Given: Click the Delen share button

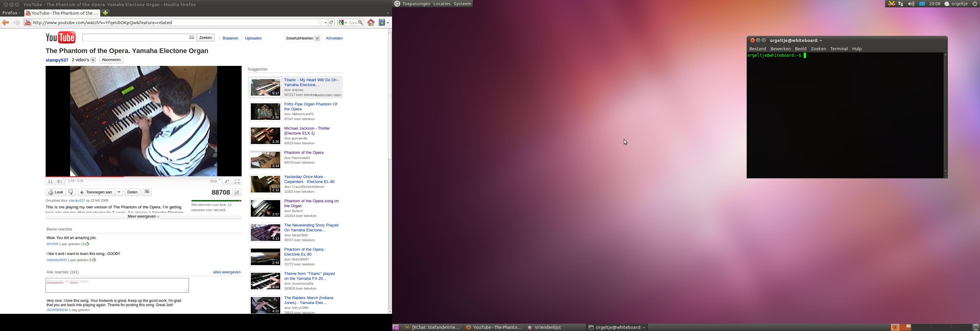Looking at the screenshot, I should click(132, 192).
